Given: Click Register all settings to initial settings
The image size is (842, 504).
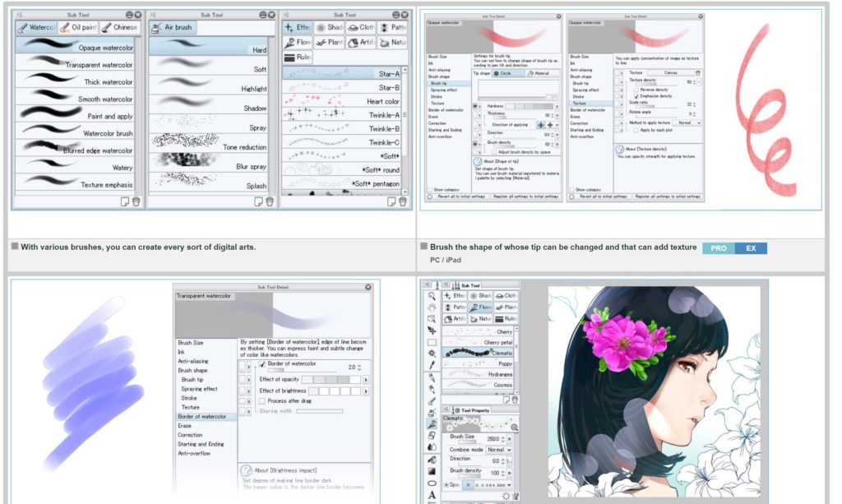Looking at the screenshot, I should click(x=667, y=196).
